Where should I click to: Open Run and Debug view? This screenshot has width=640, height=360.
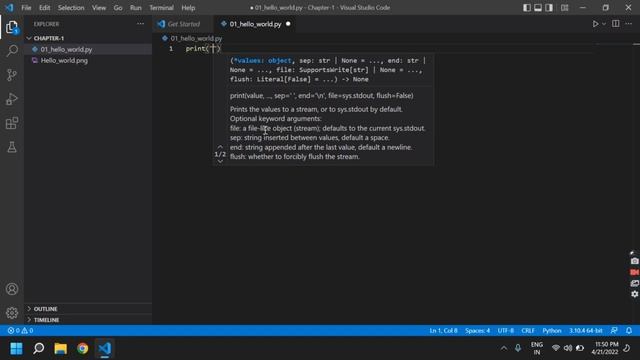click(12, 99)
